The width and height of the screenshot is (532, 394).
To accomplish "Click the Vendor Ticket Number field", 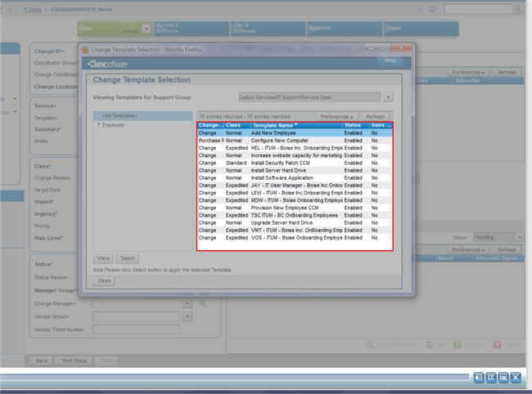I will point(136,329).
